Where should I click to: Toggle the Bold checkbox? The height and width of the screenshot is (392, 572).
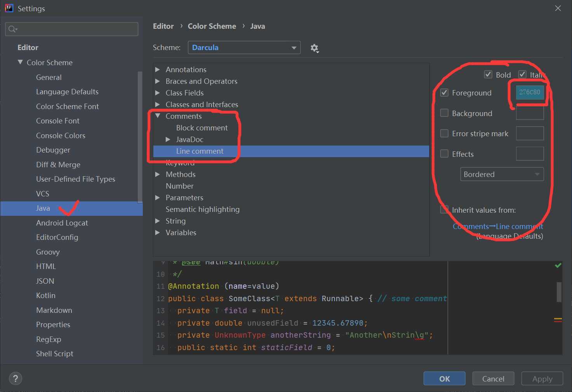488,75
